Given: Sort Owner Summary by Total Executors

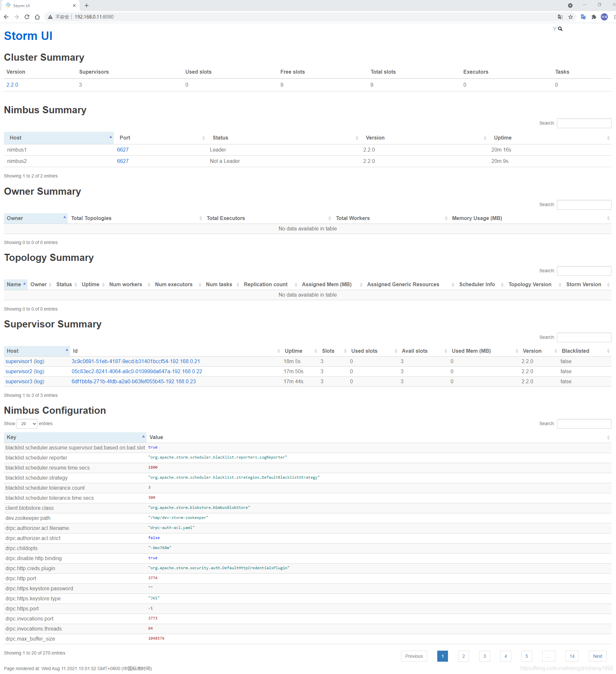Looking at the screenshot, I should tap(268, 218).
